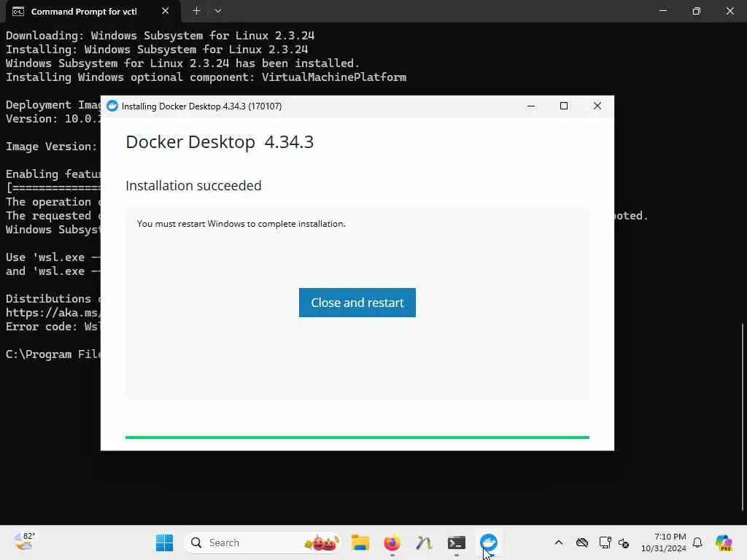This screenshot has width=747, height=560.
Task: Click the 'Docker Desktop 4.34.3' heading
Action: pyautogui.click(x=220, y=142)
